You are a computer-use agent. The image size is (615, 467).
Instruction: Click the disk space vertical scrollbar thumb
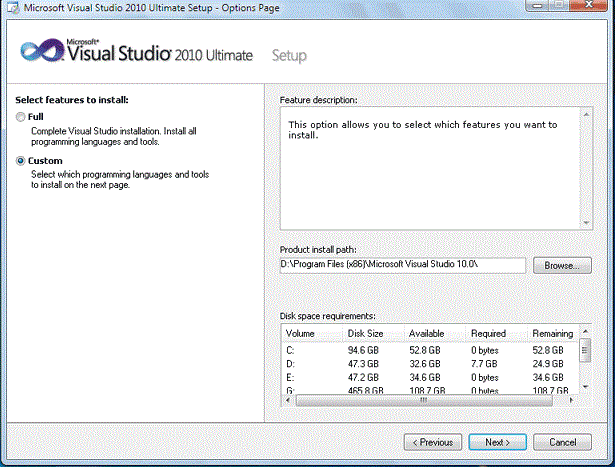pos(585,351)
